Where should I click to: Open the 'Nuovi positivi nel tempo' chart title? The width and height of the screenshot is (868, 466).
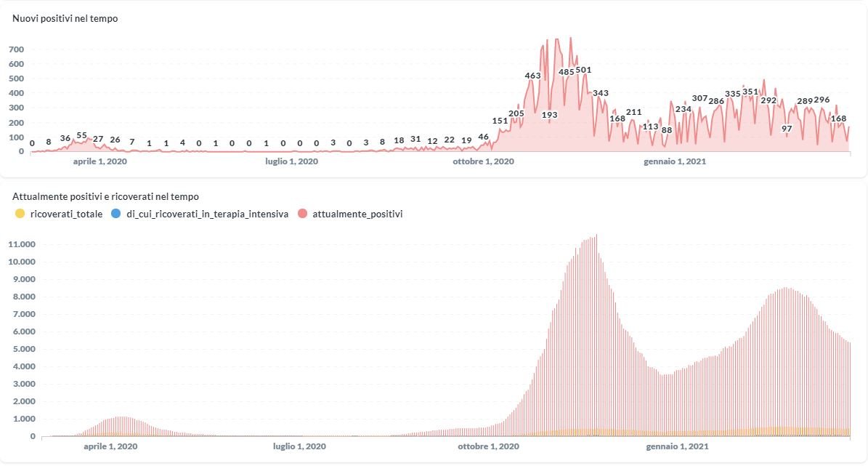pyautogui.click(x=65, y=18)
